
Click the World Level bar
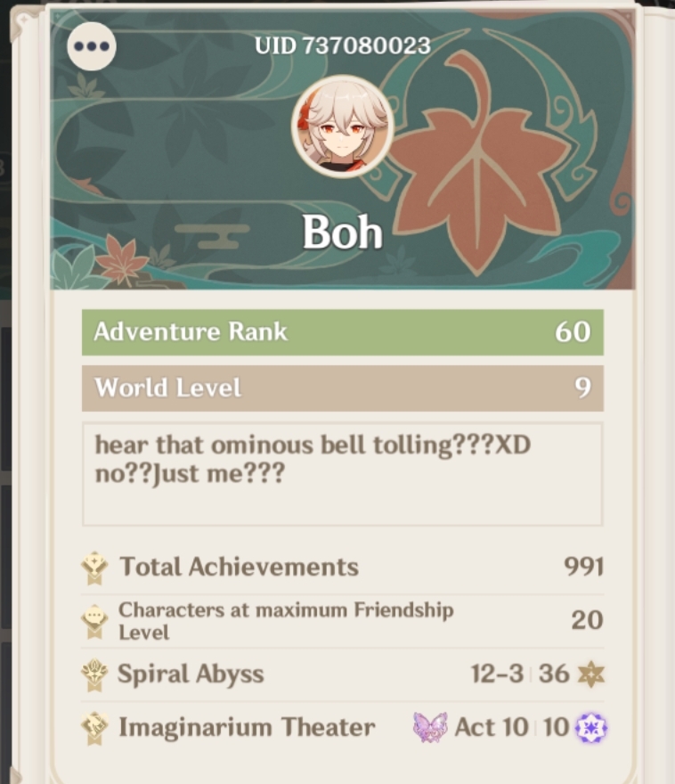(x=343, y=388)
